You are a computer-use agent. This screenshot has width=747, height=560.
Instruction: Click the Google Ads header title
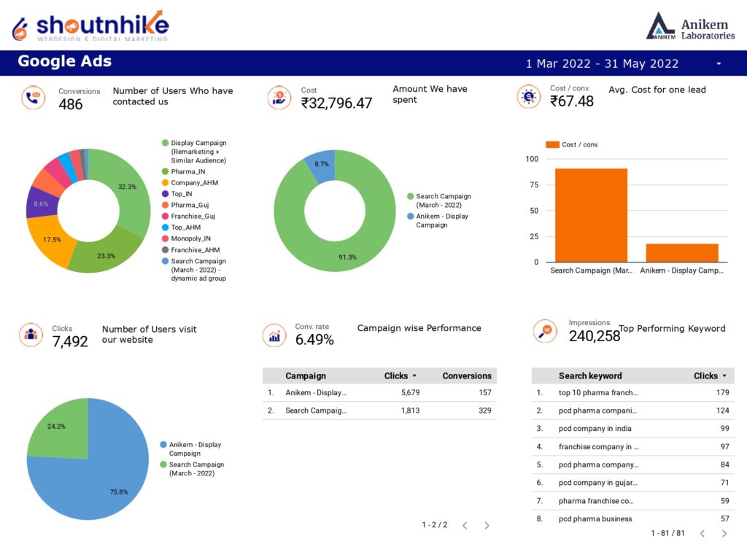click(65, 61)
